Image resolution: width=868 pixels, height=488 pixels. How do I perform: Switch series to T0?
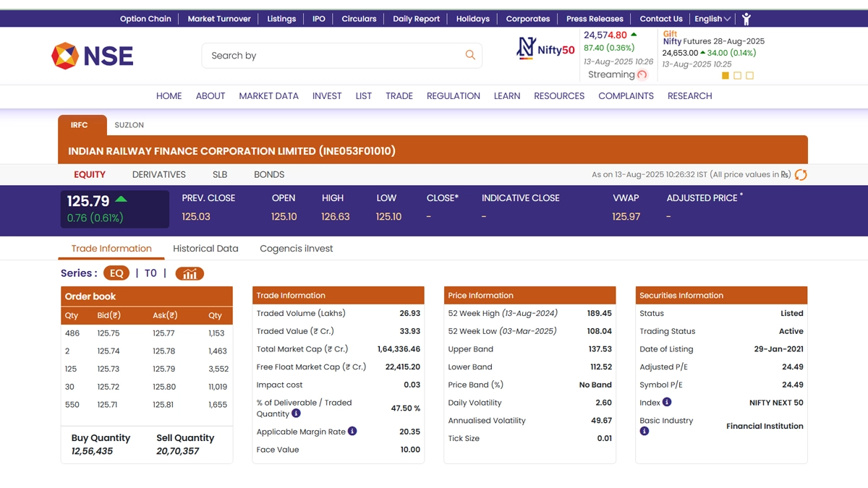[x=150, y=273]
